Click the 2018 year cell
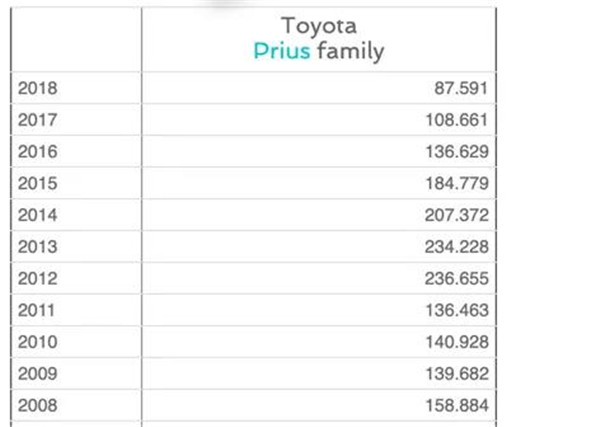600x427 pixels. 38,88
